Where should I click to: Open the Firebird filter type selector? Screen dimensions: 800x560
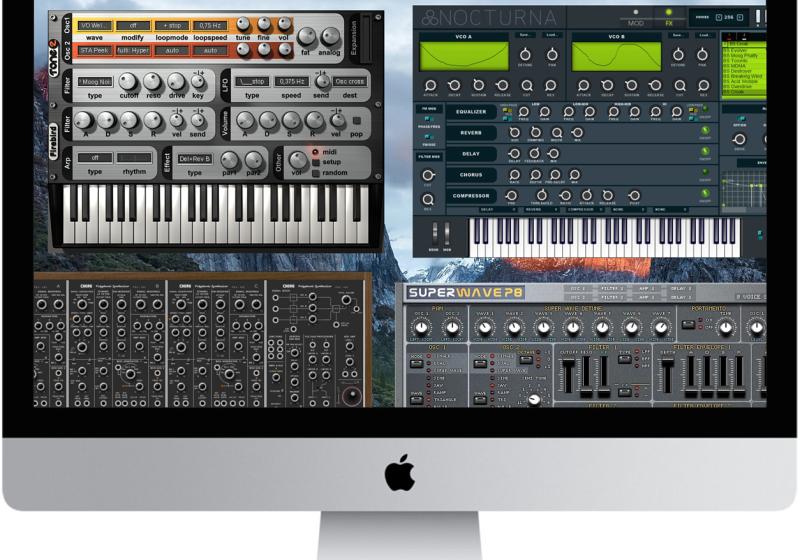95,82
